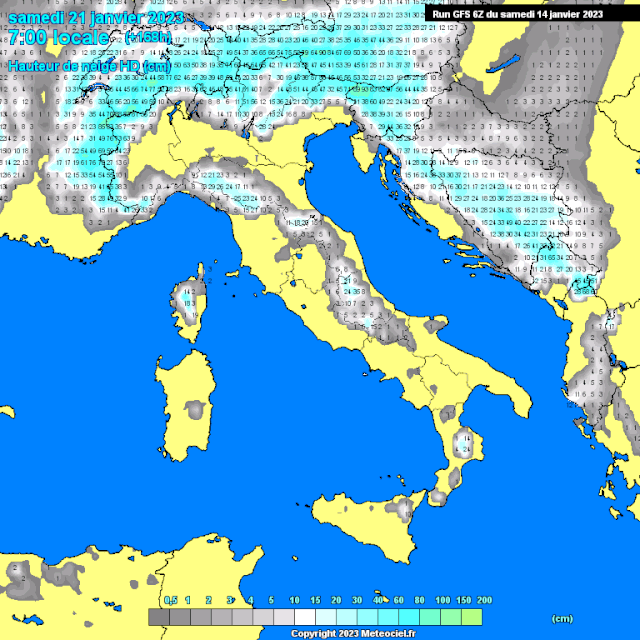Click the '100' legend scale label

442,600
